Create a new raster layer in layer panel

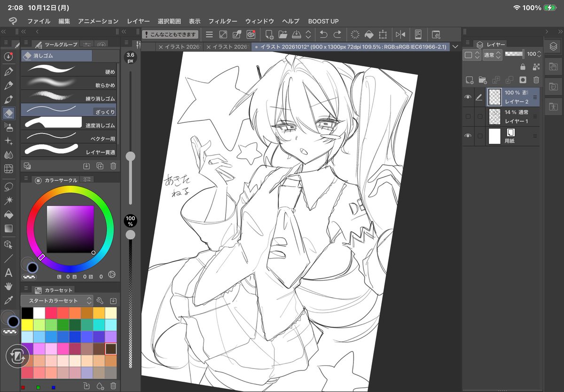click(x=469, y=80)
